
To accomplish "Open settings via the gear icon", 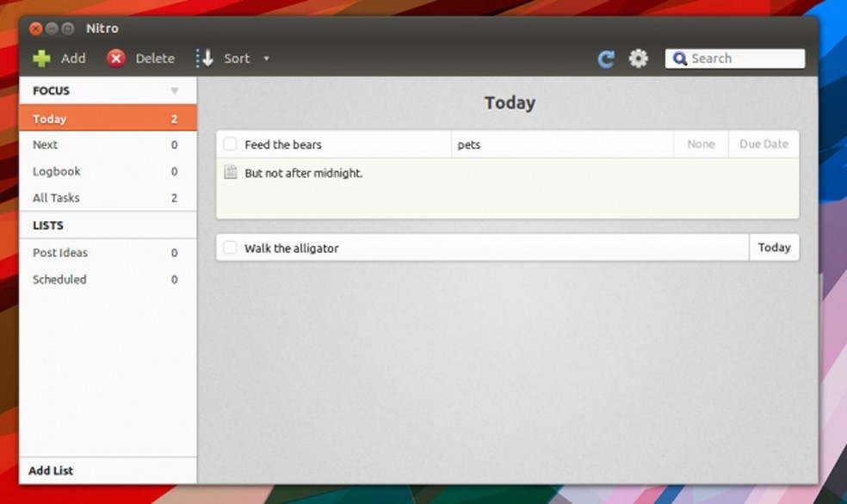I will 638,58.
